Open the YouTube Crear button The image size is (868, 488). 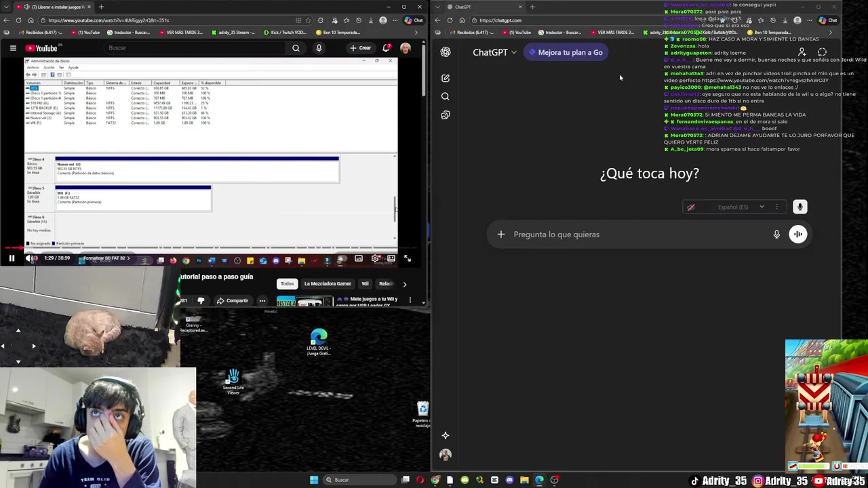point(360,48)
